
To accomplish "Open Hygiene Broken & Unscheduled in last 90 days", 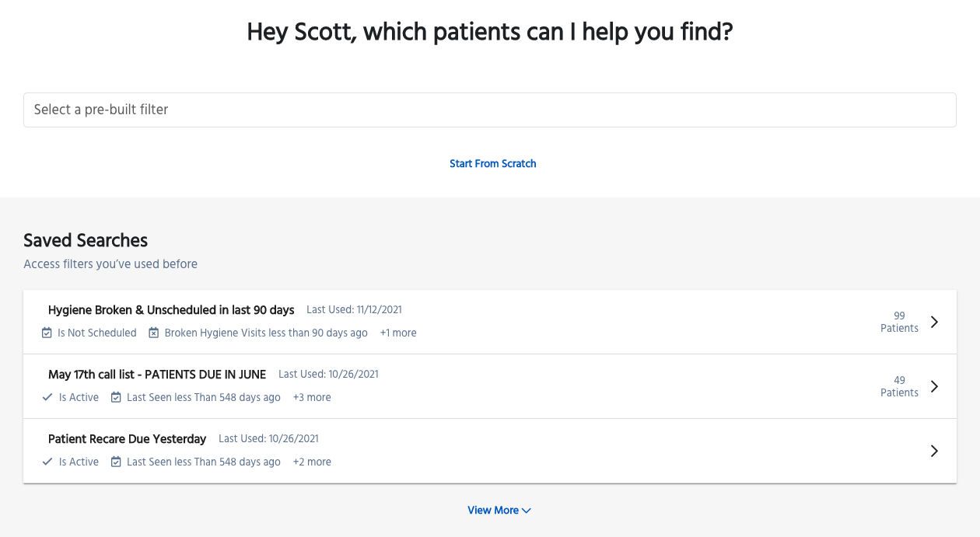I will (x=171, y=310).
